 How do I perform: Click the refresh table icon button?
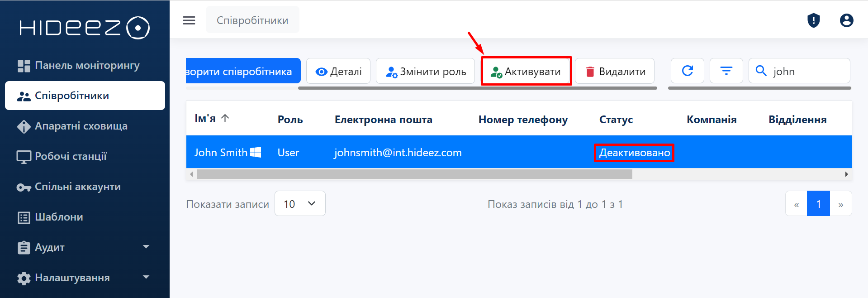click(x=687, y=71)
